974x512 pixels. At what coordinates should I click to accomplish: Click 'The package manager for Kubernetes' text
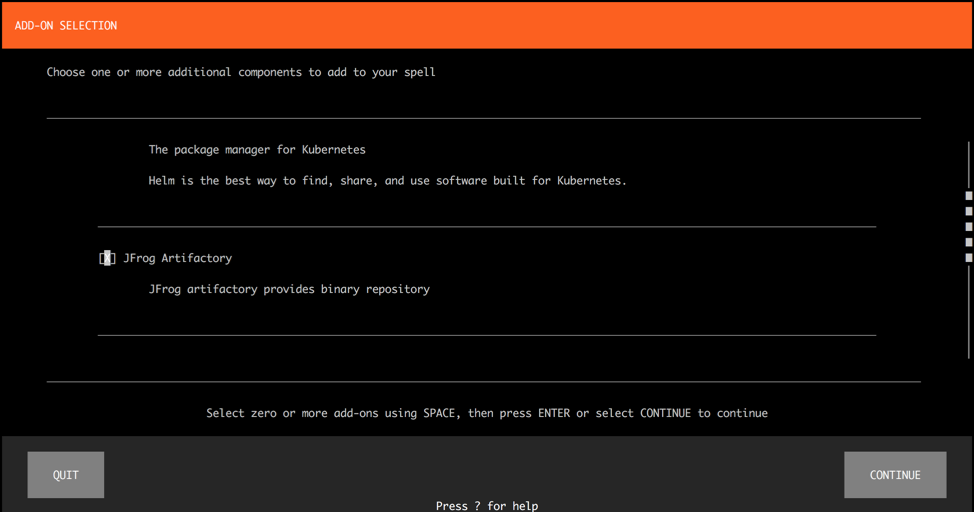click(x=257, y=150)
